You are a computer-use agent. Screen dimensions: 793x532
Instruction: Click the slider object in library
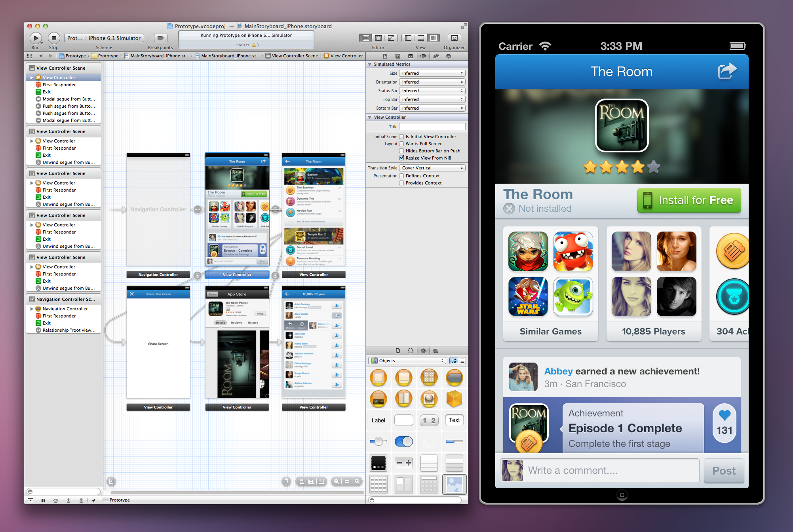click(x=378, y=441)
